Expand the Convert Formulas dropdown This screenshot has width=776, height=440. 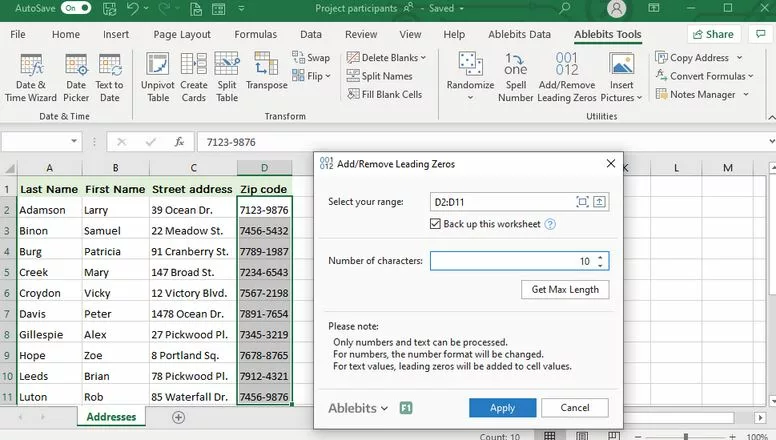coord(751,76)
